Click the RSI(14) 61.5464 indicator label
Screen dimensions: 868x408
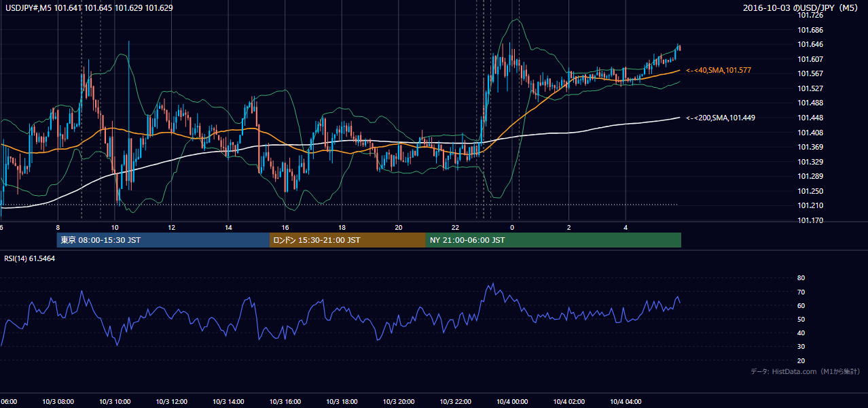[30, 258]
